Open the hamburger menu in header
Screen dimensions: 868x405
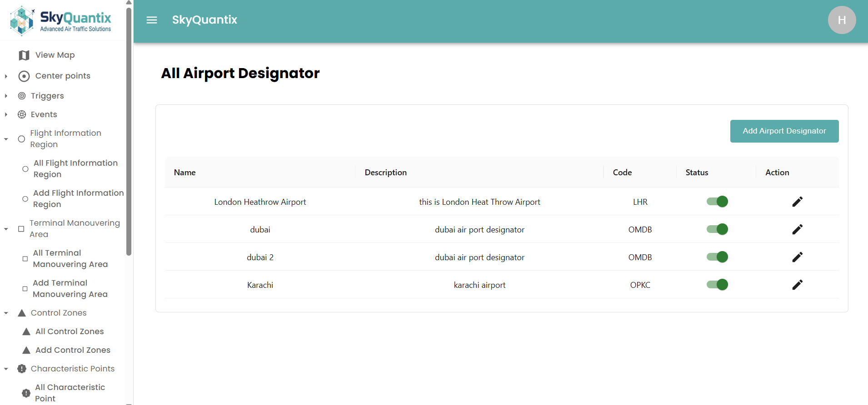pyautogui.click(x=152, y=20)
